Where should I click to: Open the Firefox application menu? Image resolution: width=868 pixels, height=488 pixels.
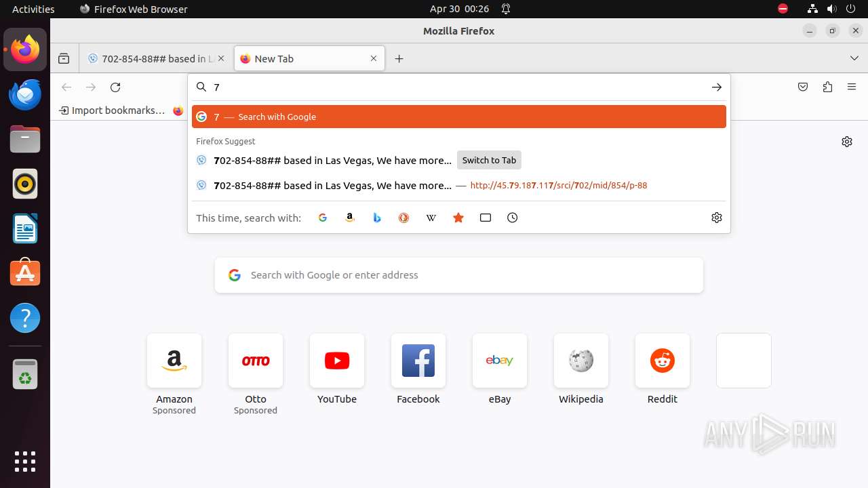[x=852, y=87]
